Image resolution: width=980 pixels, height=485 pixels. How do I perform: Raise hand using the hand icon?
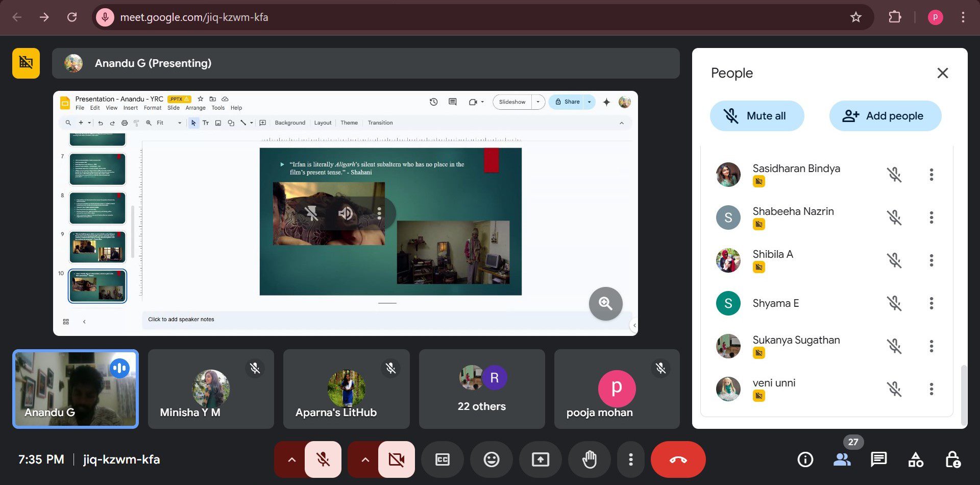590,459
